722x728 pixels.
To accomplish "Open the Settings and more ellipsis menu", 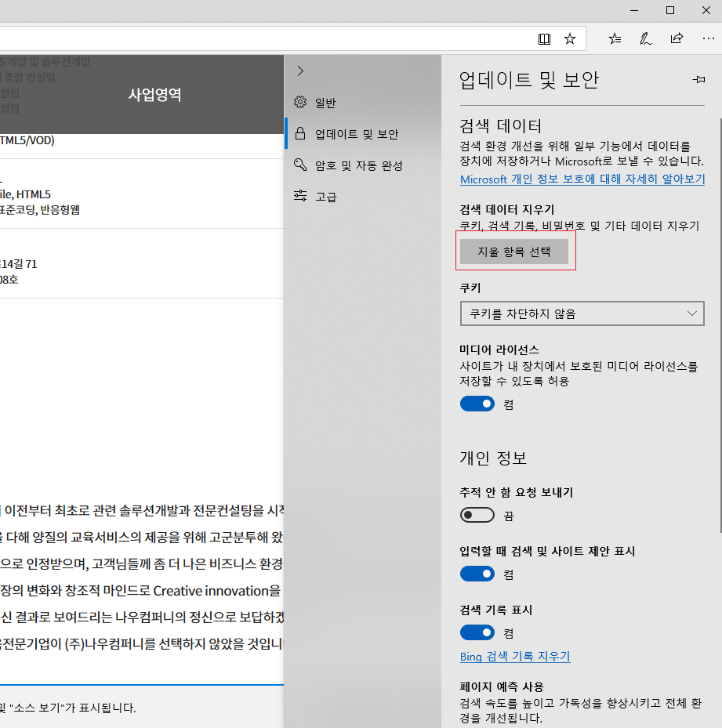I will 707,38.
